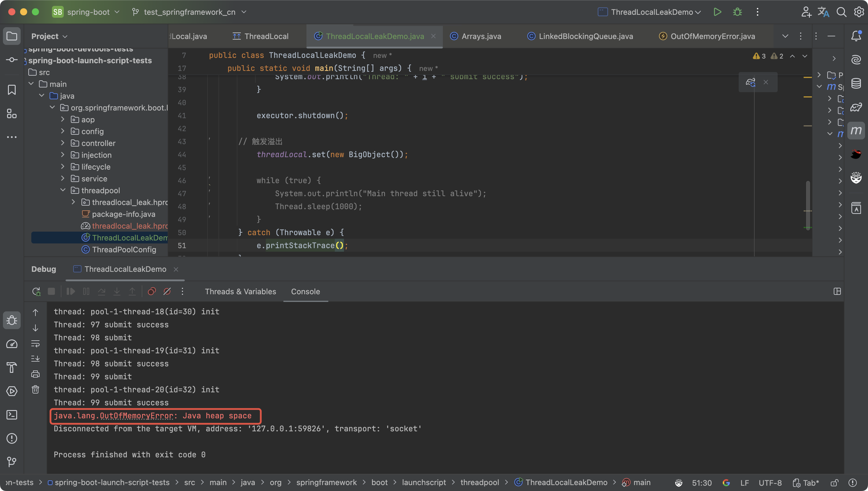Open the Terminal tool window
The height and width of the screenshot is (491, 868).
pos(12,415)
